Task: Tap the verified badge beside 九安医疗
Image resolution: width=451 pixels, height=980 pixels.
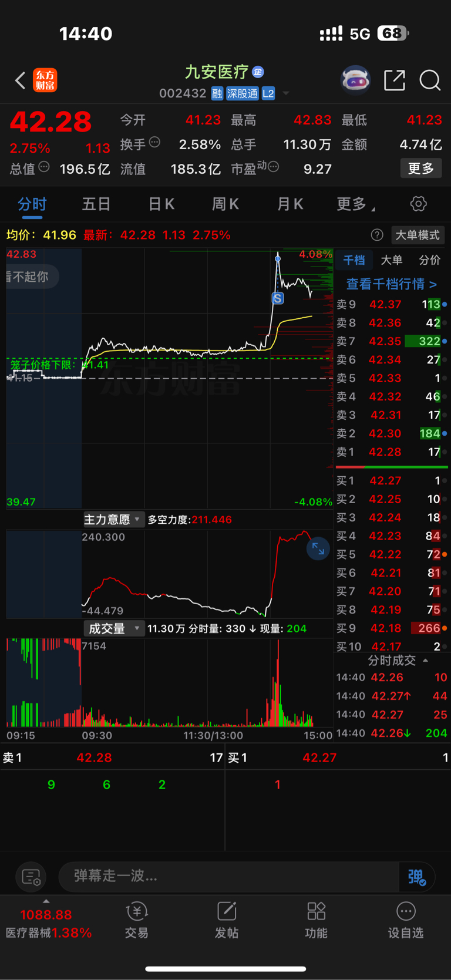Action: pyautogui.click(x=258, y=72)
